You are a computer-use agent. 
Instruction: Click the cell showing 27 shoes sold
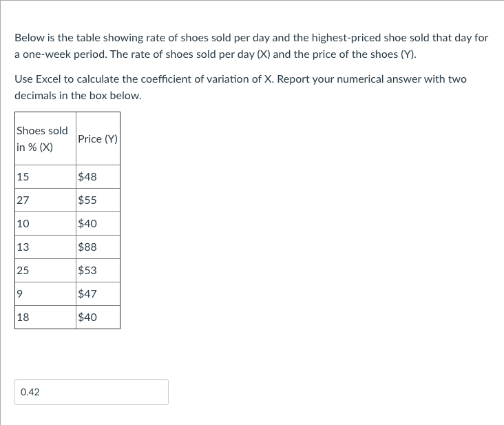[x=45, y=200]
